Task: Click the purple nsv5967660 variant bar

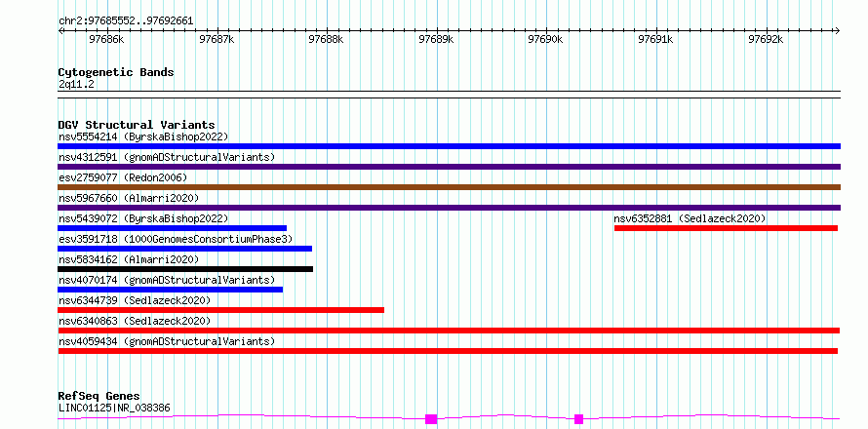Action: 449,208
